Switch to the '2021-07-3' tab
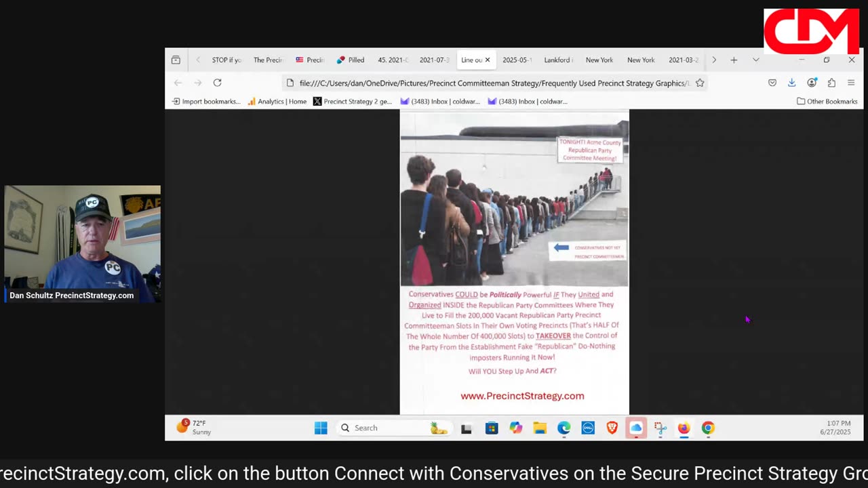 click(434, 60)
